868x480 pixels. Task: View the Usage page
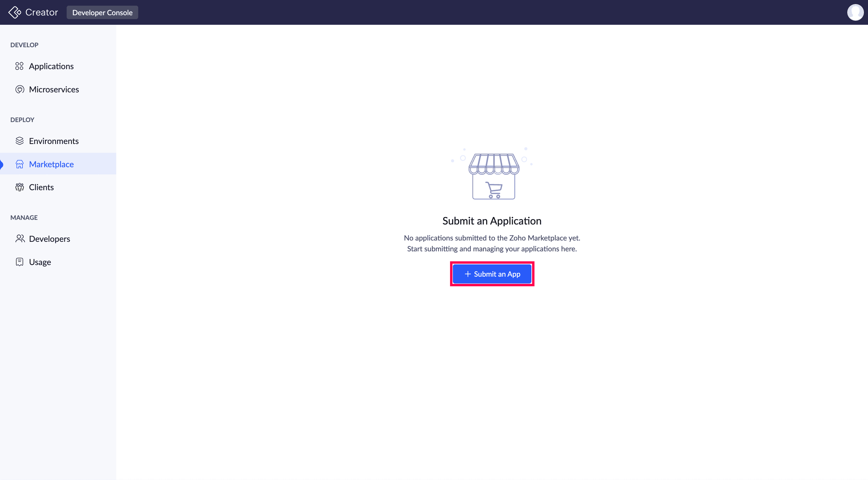click(58, 262)
